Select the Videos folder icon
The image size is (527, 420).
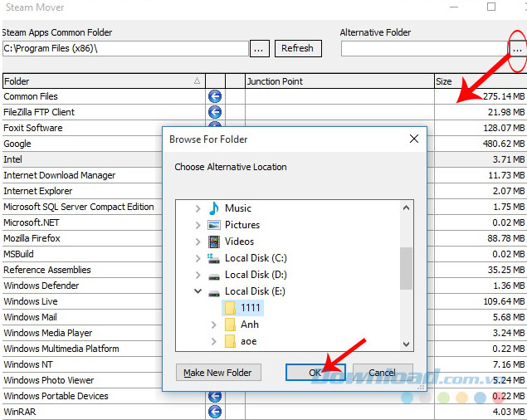point(214,242)
